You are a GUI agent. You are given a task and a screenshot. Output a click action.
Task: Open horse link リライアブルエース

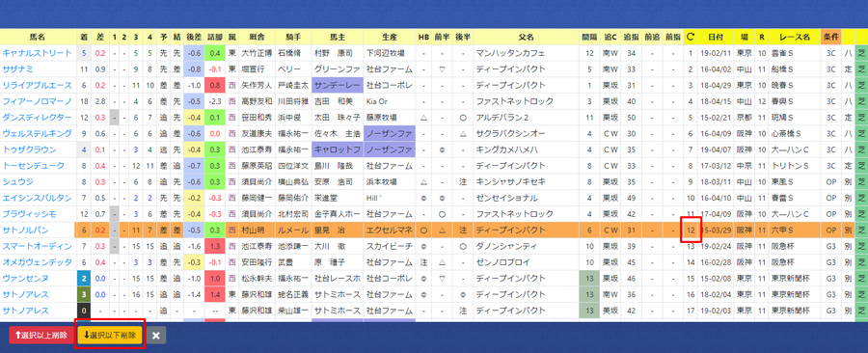pyautogui.click(x=37, y=85)
